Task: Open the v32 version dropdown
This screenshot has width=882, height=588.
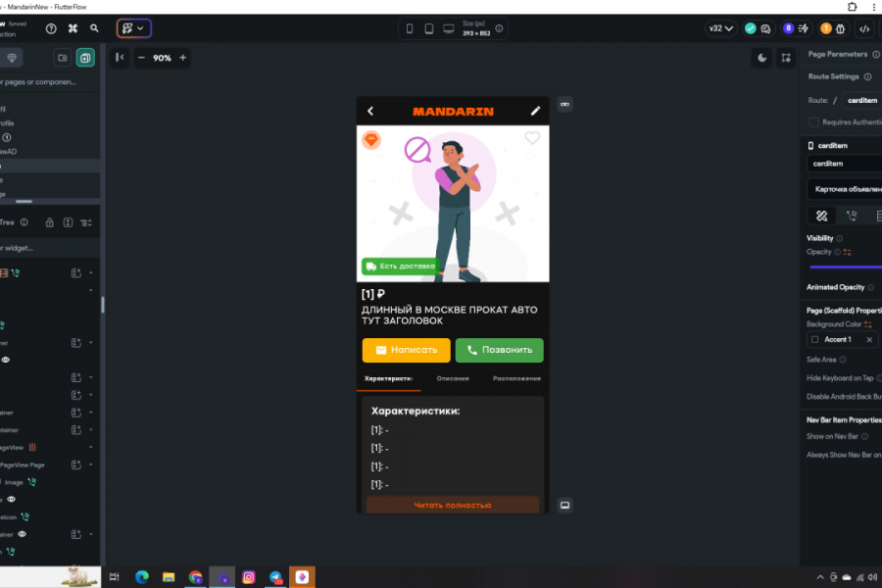Action: point(720,28)
